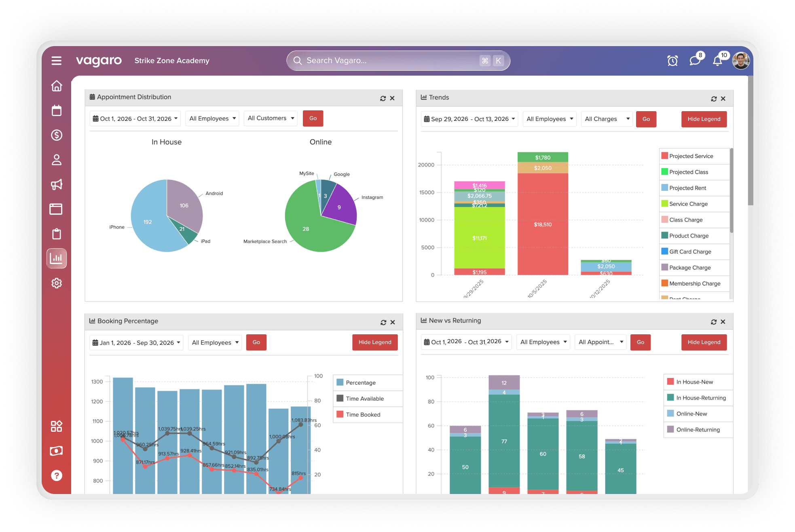Image resolution: width=795 pixels, height=532 pixels.
Task: Open the Customers section from sidebar
Action: point(57,160)
